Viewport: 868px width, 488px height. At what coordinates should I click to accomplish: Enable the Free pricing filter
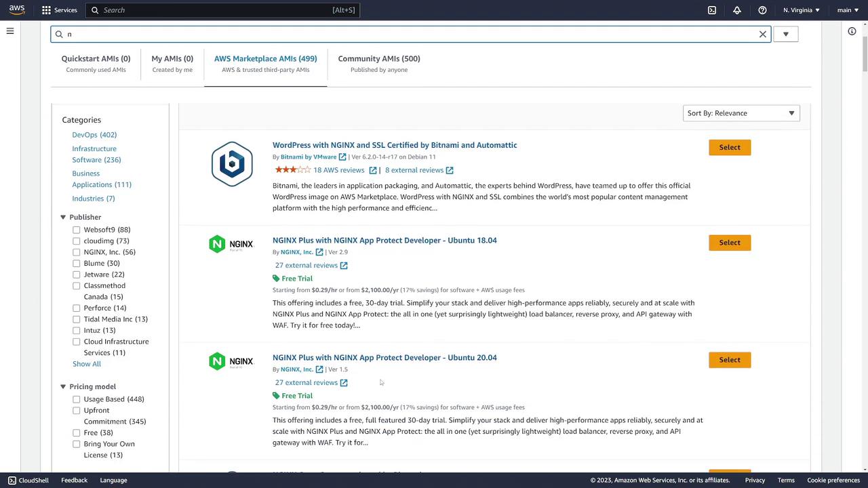coord(77,433)
